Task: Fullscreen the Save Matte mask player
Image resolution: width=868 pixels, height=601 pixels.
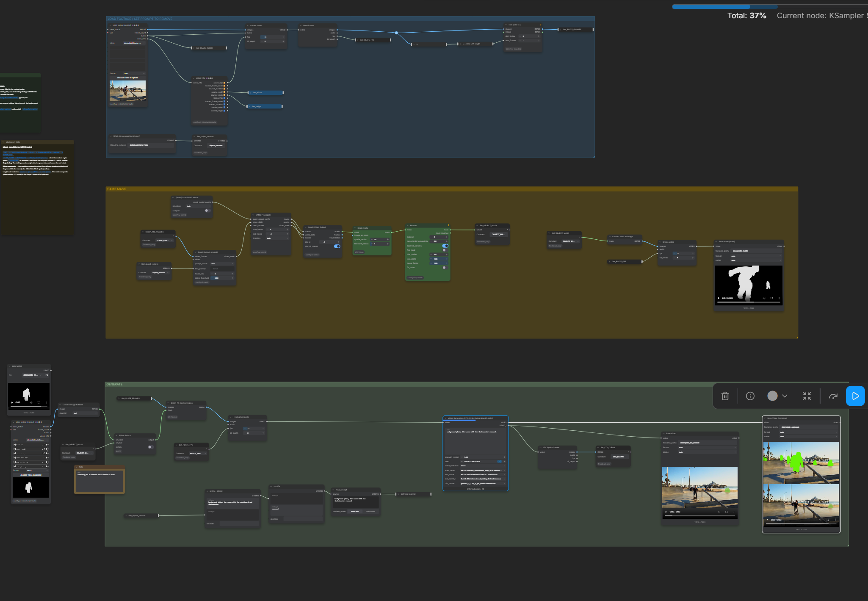Action: 771,298
